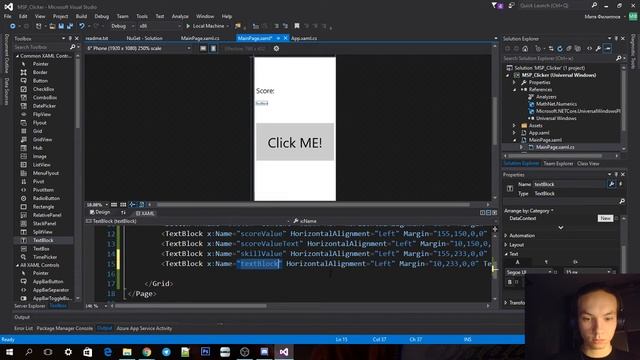The image size is (640, 360).
Task: Select the RadioButton control in Toolbox
Action: (46, 198)
